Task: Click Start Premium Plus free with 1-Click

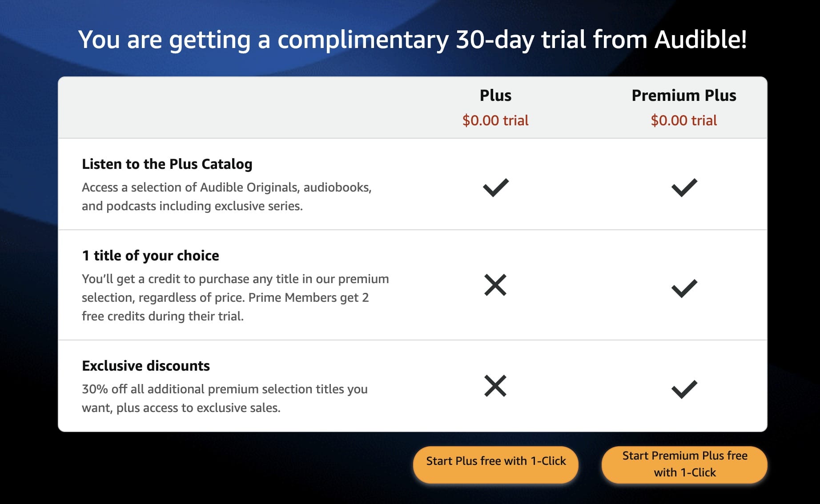Action: tap(683, 464)
